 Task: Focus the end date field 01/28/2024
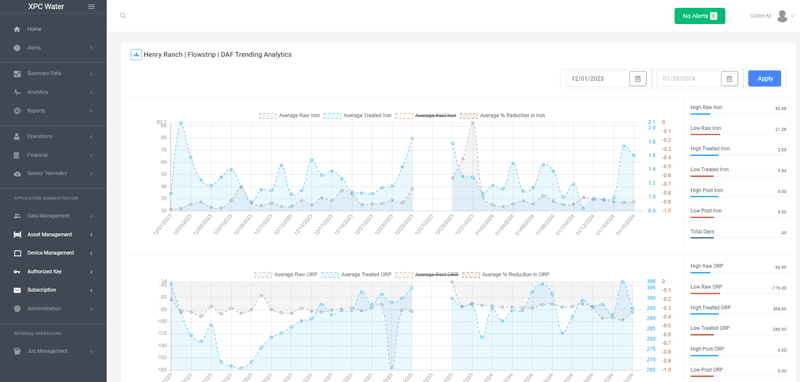pos(689,79)
